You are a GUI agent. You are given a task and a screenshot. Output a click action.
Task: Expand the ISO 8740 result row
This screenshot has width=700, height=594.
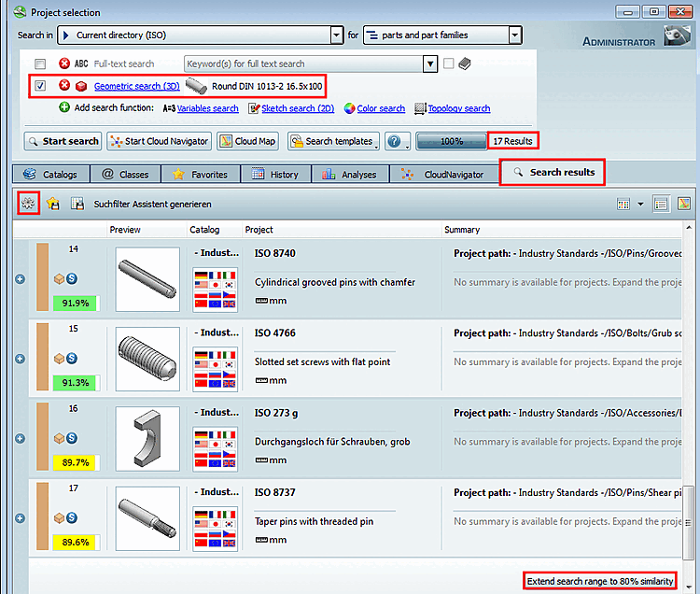pyautogui.click(x=21, y=279)
